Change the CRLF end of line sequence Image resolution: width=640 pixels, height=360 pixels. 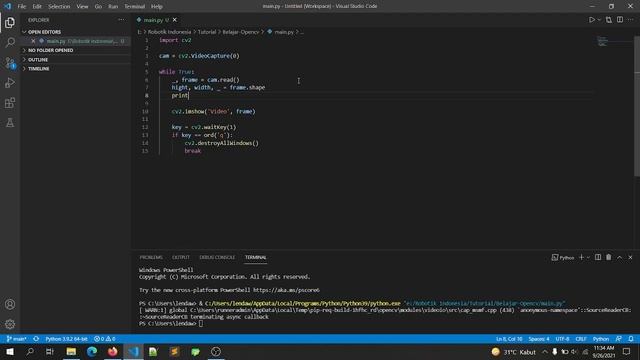pyautogui.click(x=581, y=339)
